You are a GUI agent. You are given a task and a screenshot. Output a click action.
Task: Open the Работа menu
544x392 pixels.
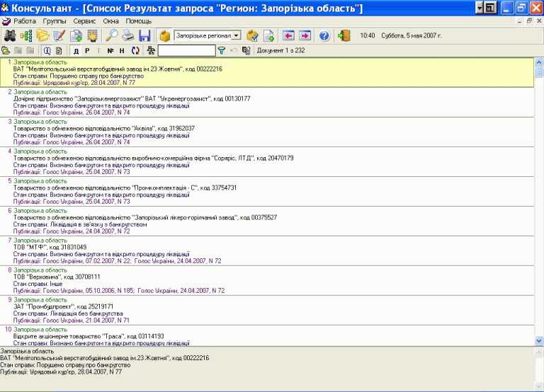[24, 21]
